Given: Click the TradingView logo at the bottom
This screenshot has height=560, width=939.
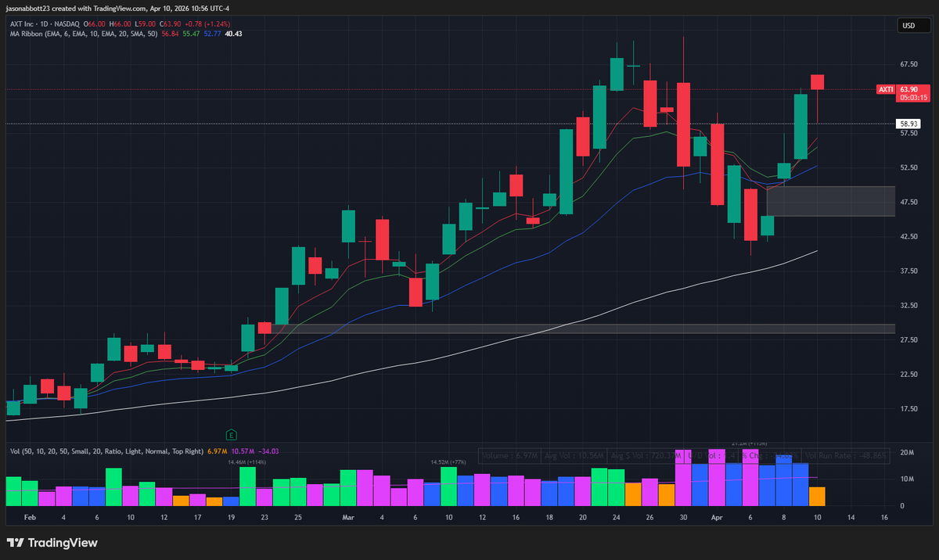Looking at the screenshot, I should pos(52,543).
